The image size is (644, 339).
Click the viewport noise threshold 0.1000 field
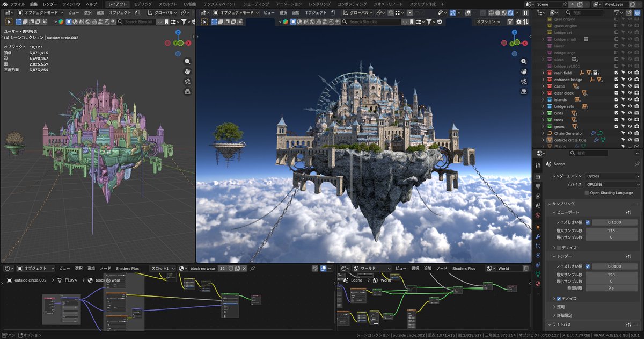(615, 222)
